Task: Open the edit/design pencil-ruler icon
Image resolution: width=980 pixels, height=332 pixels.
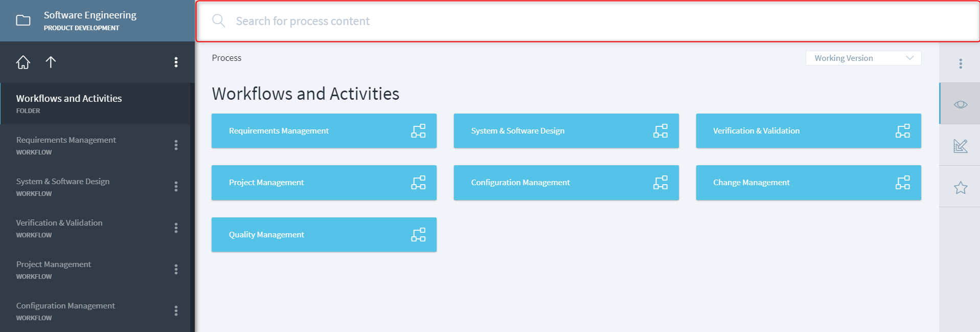Action: 960,146
